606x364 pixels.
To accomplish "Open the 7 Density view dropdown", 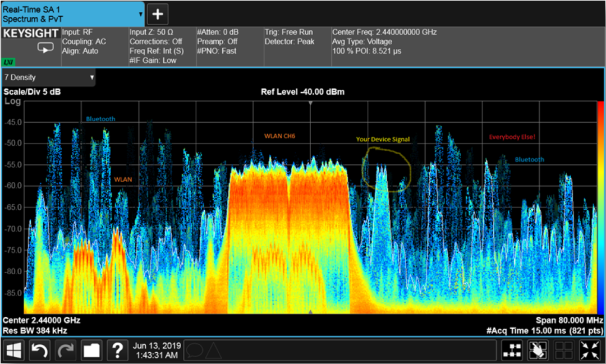I will [49, 77].
